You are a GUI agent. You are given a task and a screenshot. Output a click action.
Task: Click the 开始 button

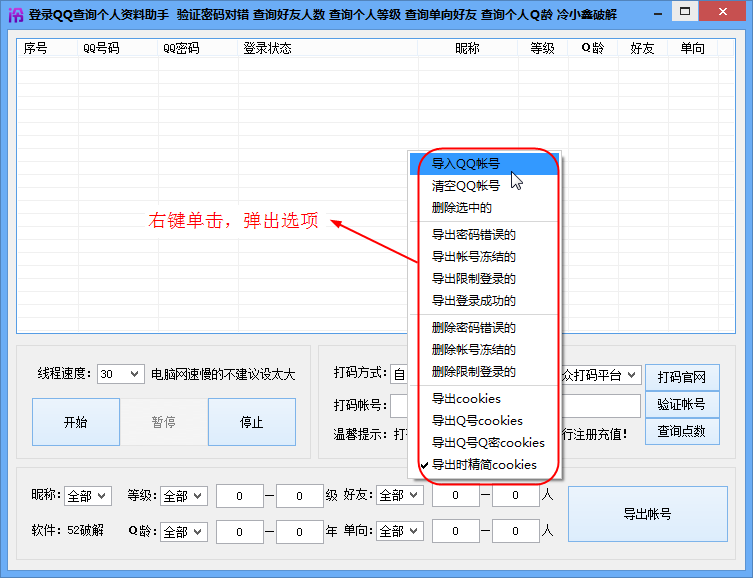coord(76,422)
